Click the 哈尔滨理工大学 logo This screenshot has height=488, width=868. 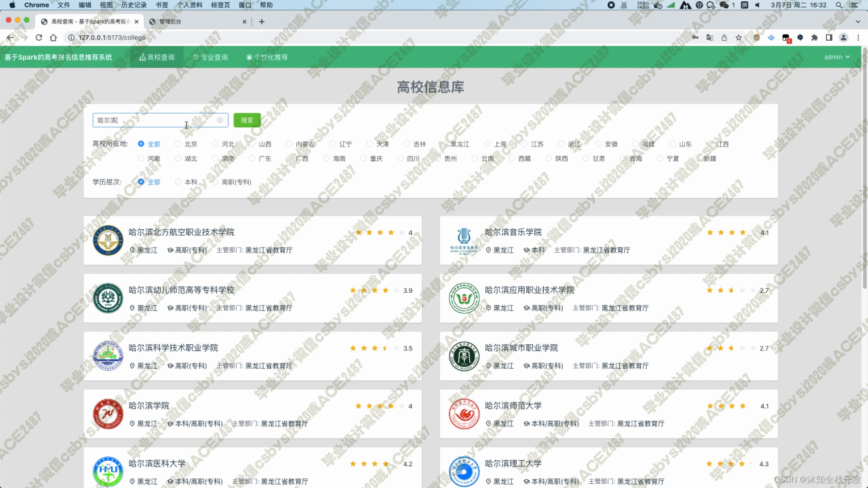point(464,472)
